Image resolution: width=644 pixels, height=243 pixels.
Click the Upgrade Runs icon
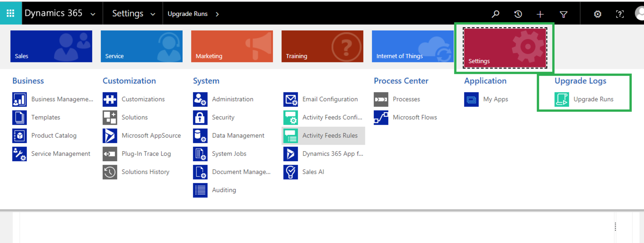(562, 99)
